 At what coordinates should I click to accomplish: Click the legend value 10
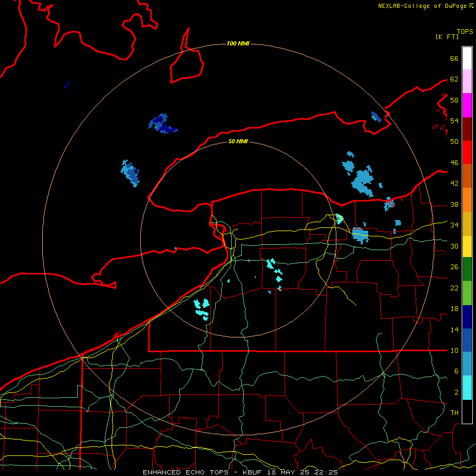tap(454, 351)
